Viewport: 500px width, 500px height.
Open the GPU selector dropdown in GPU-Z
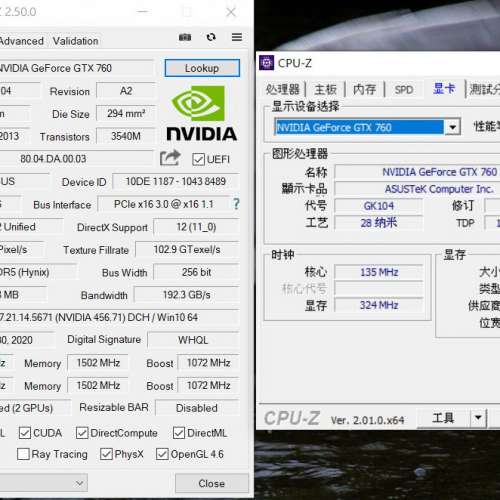[x=43, y=483]
